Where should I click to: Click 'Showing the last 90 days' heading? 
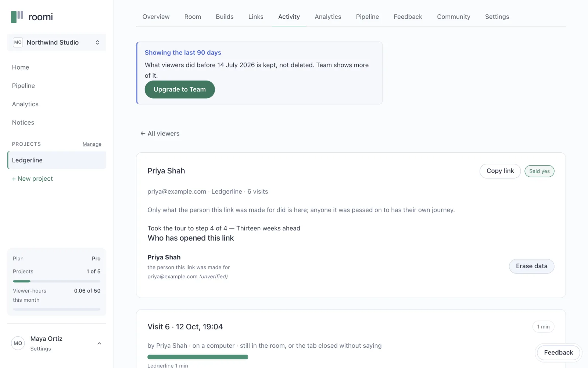coord(183,53)
